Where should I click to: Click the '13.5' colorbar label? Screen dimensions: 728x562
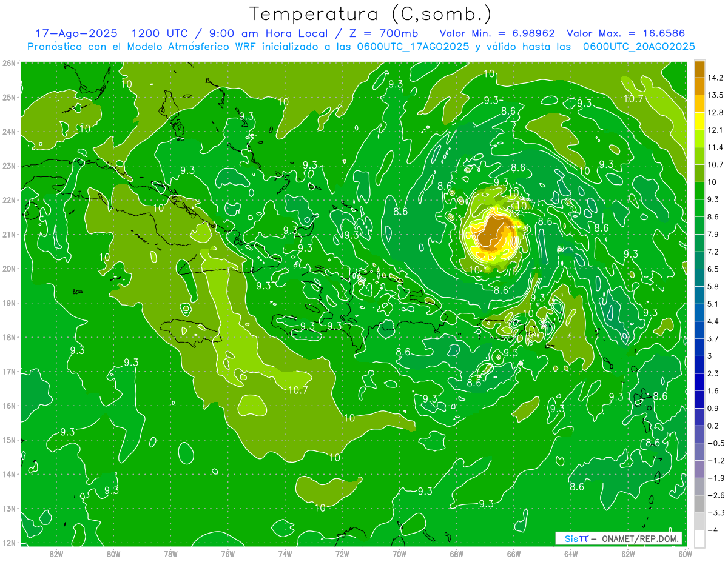pos(716,95)
